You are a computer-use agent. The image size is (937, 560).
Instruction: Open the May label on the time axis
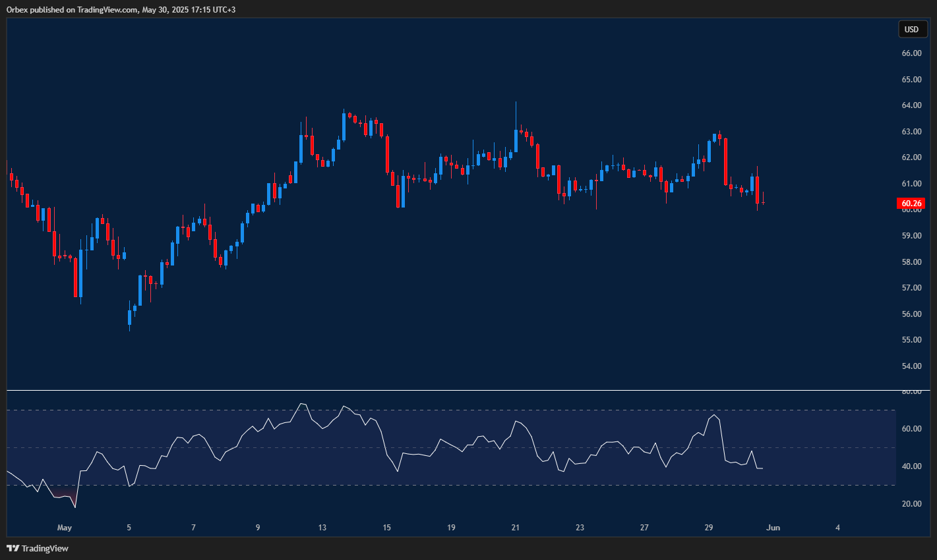tap(64, 527)
